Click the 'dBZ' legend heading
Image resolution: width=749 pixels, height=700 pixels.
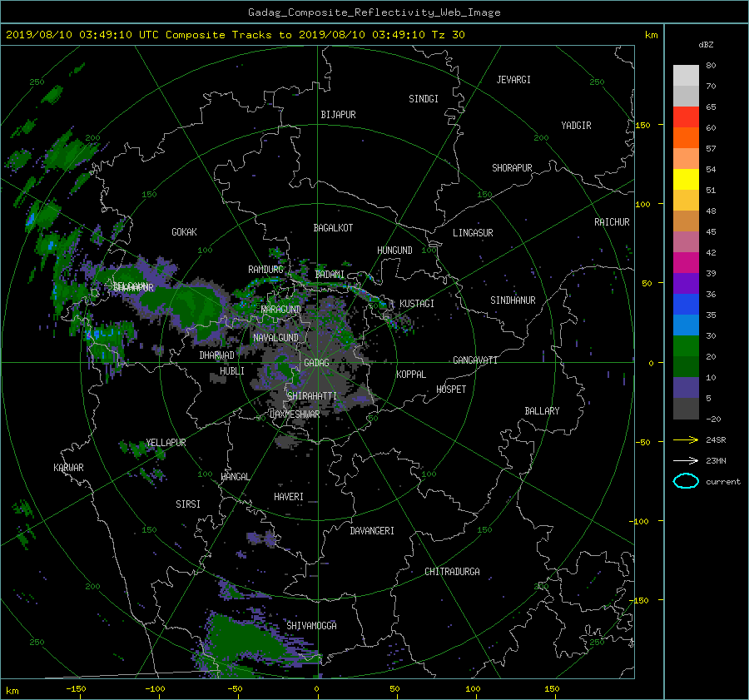706,45
